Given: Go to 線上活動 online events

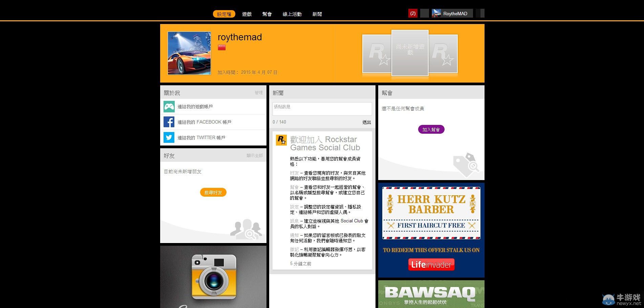Looking at the screenshot, I should point(292,14).
